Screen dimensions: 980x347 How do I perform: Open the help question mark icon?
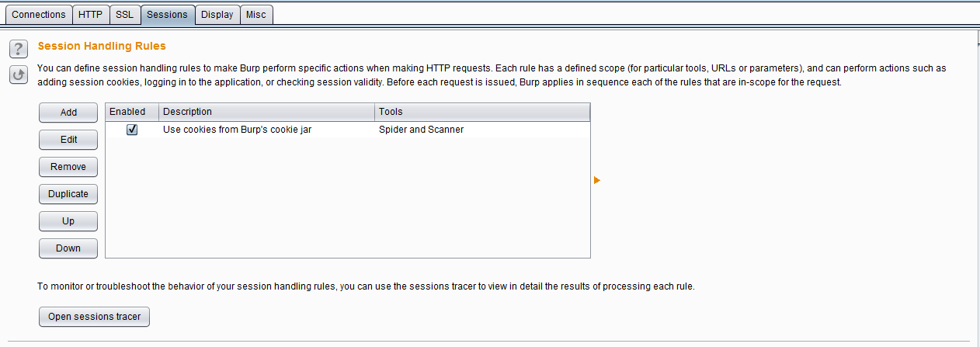click(19, 49)
